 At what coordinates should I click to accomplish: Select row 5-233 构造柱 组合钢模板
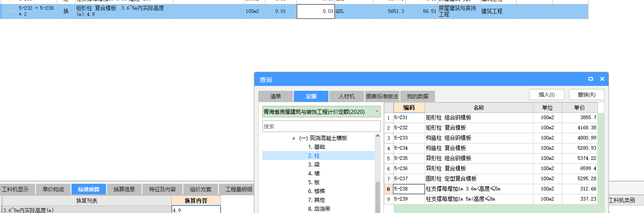[490, 138]
